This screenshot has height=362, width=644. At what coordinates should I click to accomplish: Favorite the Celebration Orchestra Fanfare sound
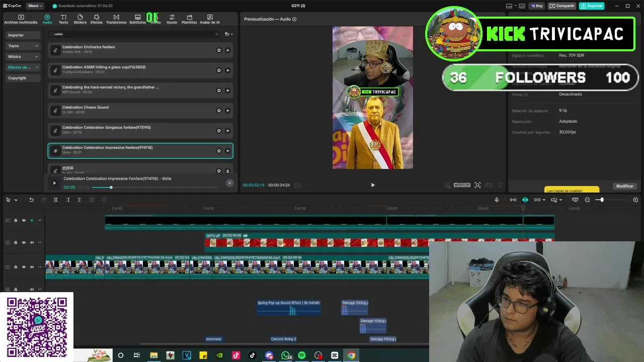[219, 50]
